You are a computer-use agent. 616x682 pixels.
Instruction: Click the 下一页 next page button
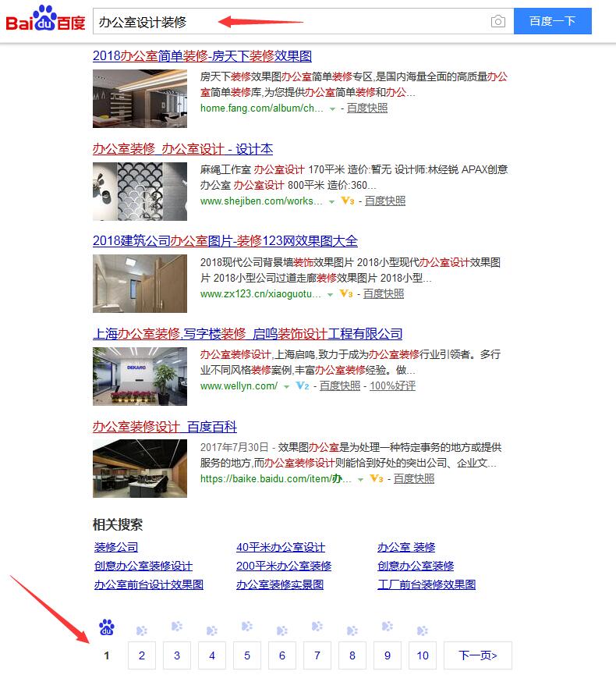[x=477, y=655]
